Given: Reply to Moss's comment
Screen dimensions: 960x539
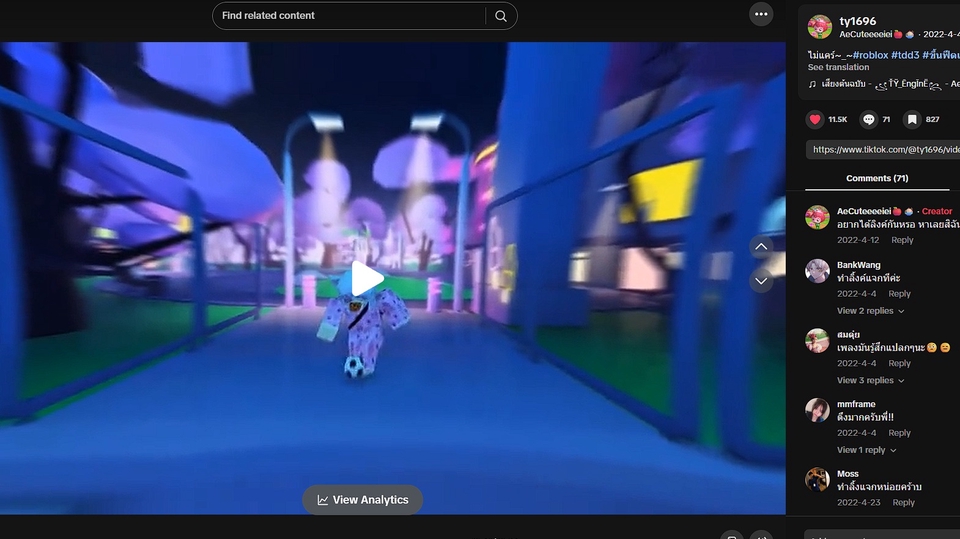Looking at the screenshot, I should click(x=903, y=503).
